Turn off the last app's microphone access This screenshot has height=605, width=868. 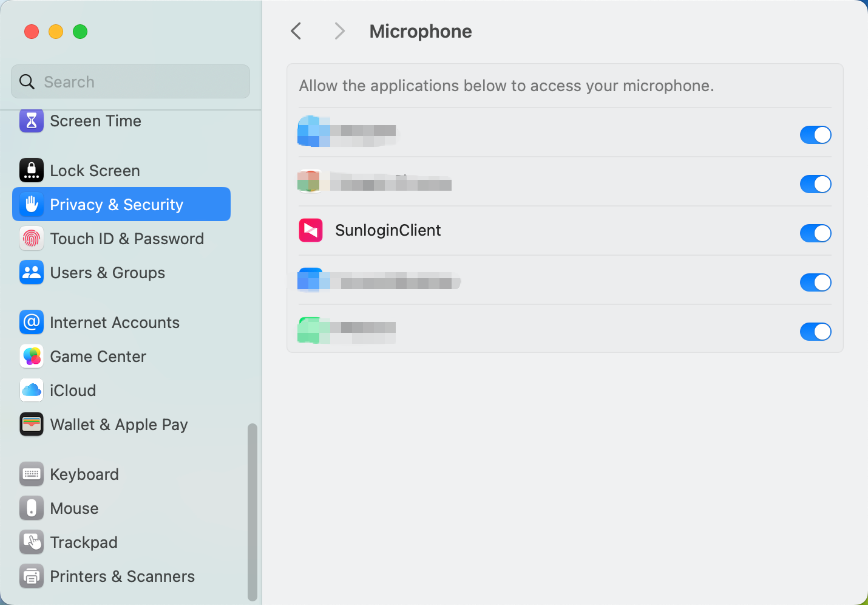815,332
